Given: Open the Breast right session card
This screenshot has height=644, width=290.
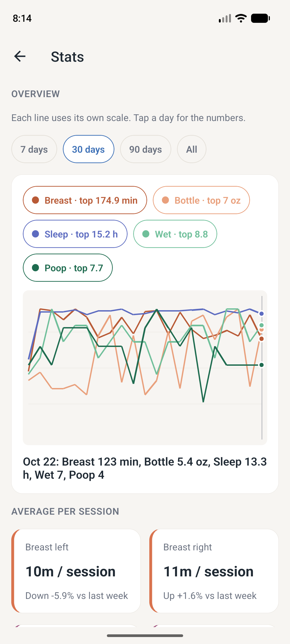Looking at the screenshot, I should click(x=214, y=571).
